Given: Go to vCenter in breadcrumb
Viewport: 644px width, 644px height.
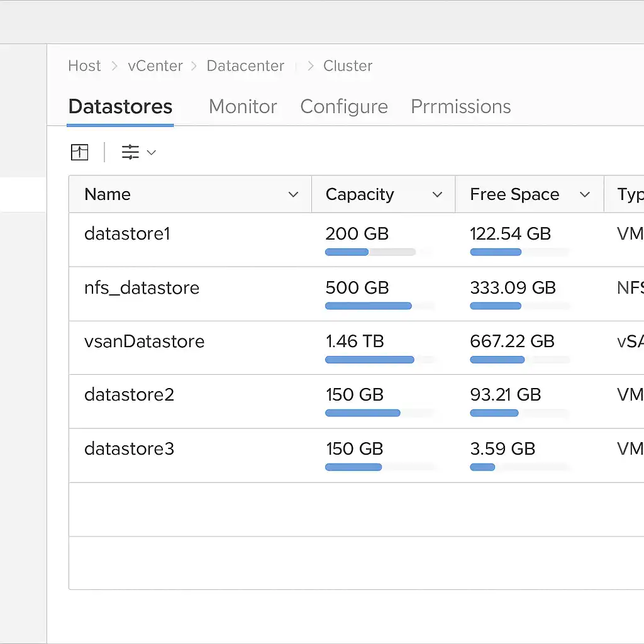Looking at the screenshot, I should pyautogui.click(x=155, y=65).
